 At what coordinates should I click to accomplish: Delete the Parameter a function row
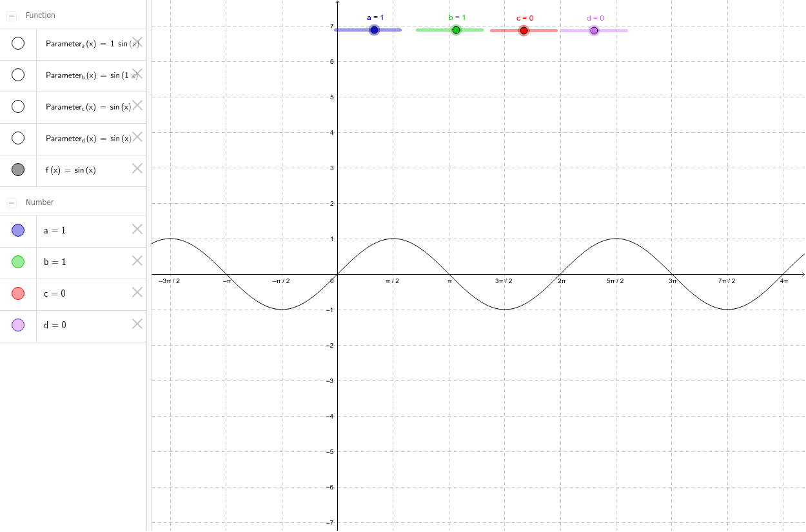(137, 43)
